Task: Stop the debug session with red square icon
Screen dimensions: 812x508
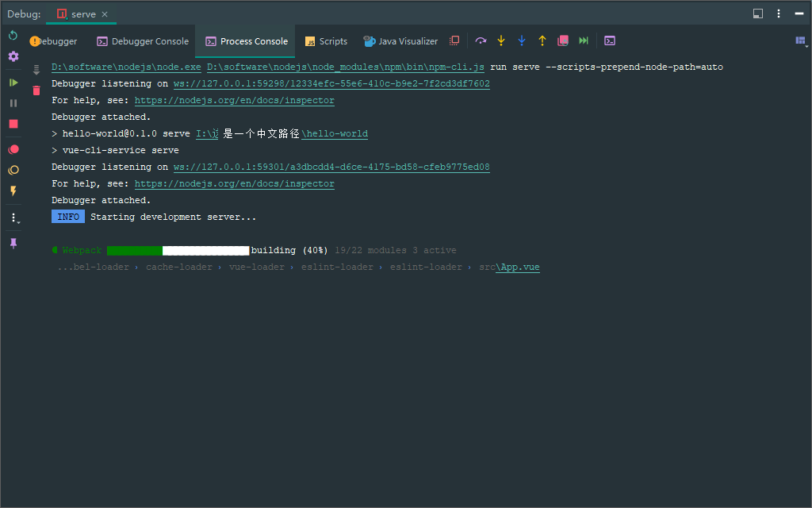Action: click(13, 124)
